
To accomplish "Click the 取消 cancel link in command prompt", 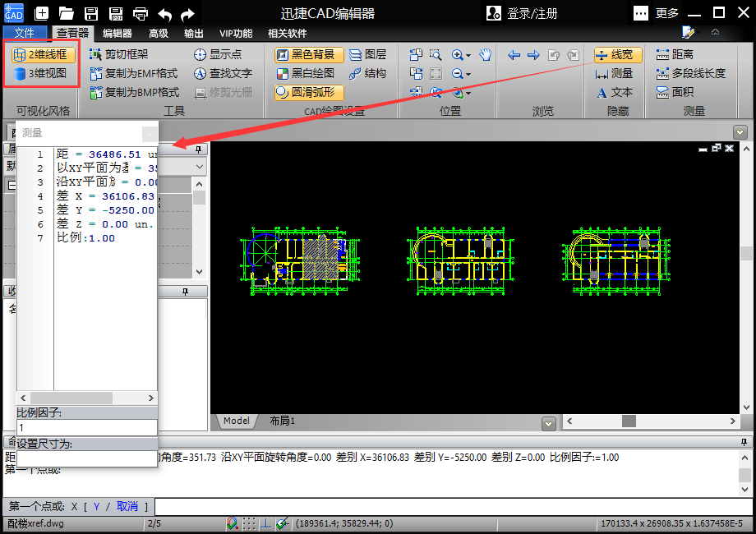I will 127,507.
